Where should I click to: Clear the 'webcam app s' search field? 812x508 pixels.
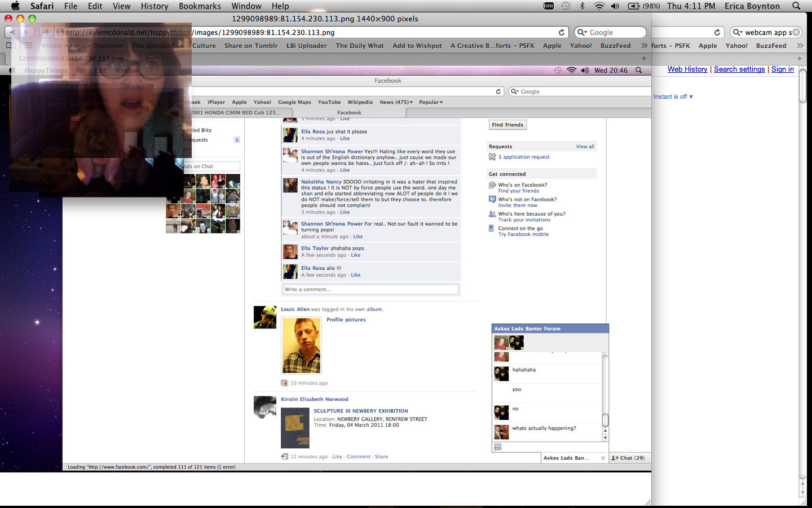click(796, 32)
